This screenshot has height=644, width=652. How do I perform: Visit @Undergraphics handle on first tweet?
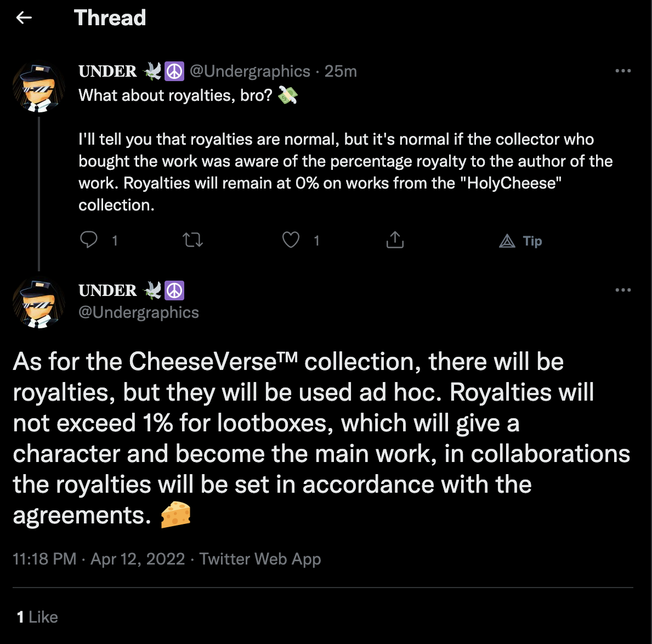(250, 71)
